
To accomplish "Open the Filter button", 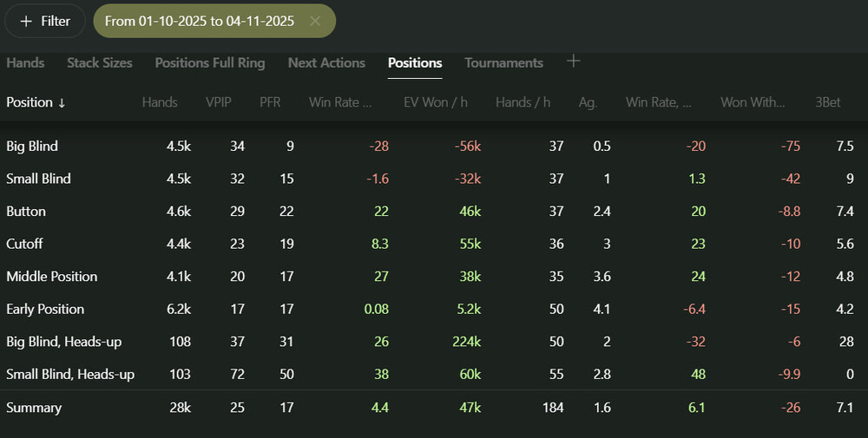I will pyautogui.click(x=45, y=21).
